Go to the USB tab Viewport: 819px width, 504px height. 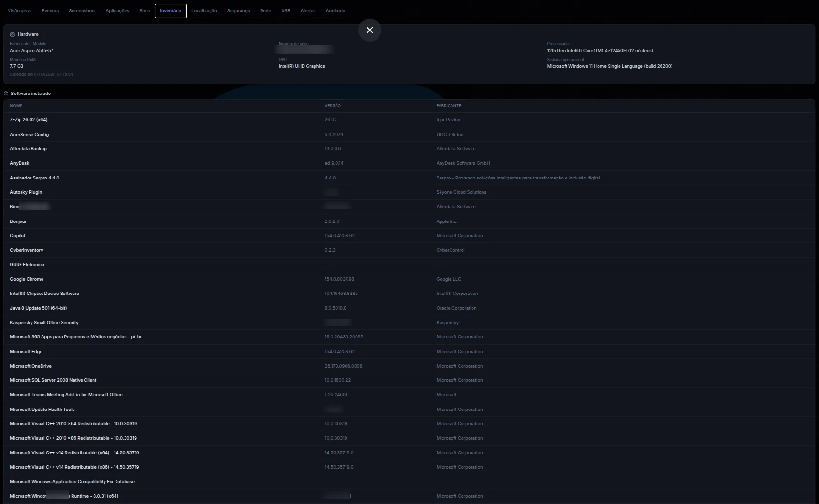285,11
